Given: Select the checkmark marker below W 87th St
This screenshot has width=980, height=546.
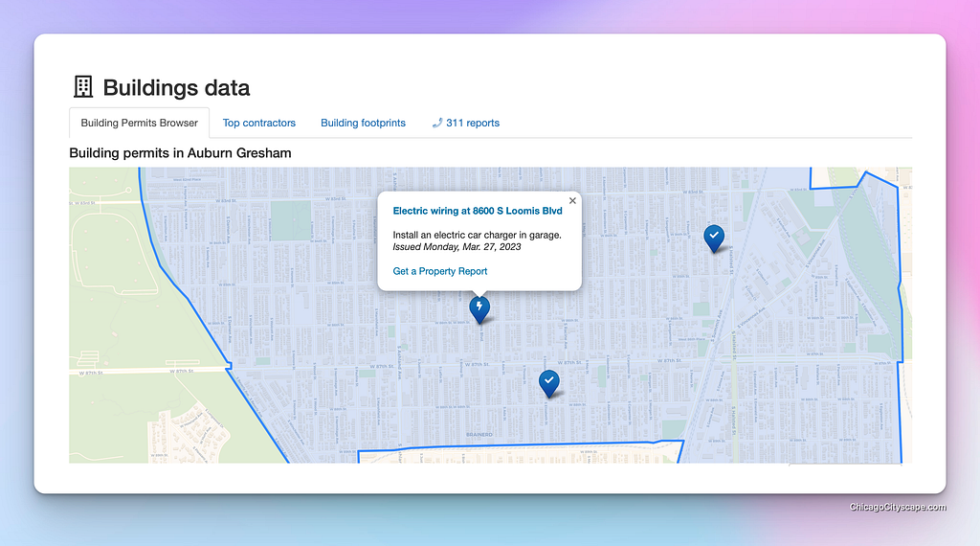Looking at the screenshot, I should coord(548,383).
